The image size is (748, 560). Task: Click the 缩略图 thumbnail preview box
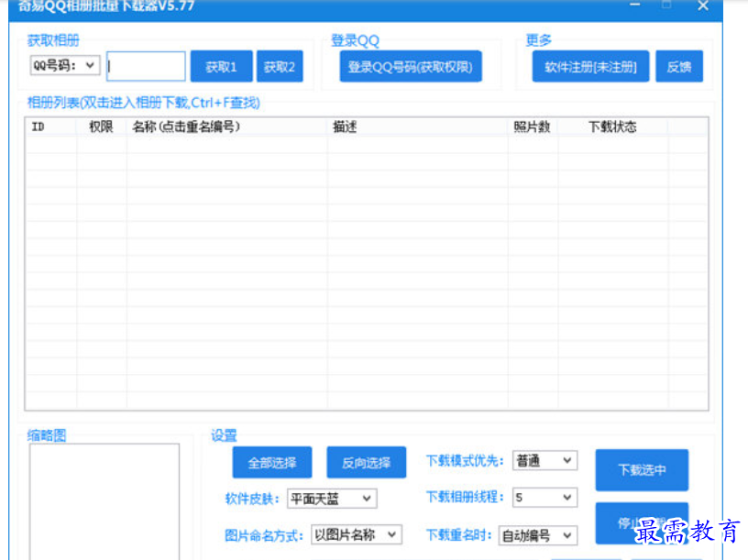[x=104, y=502]
